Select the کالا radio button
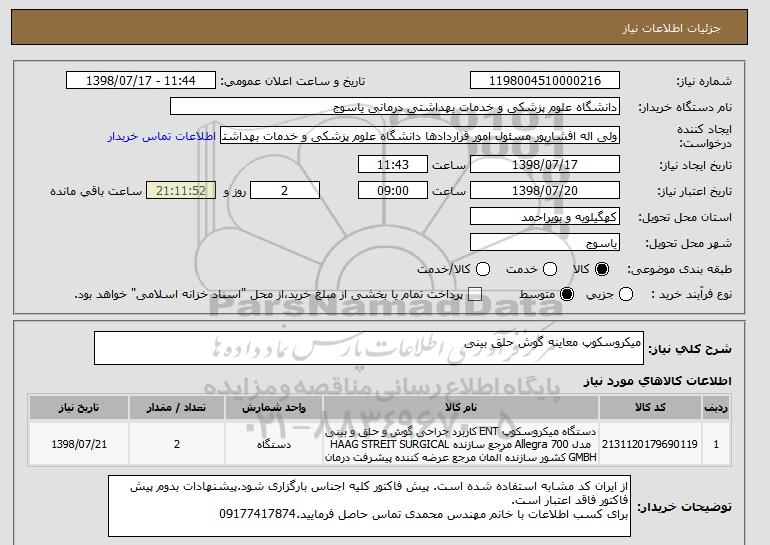 tap(602, 269)
